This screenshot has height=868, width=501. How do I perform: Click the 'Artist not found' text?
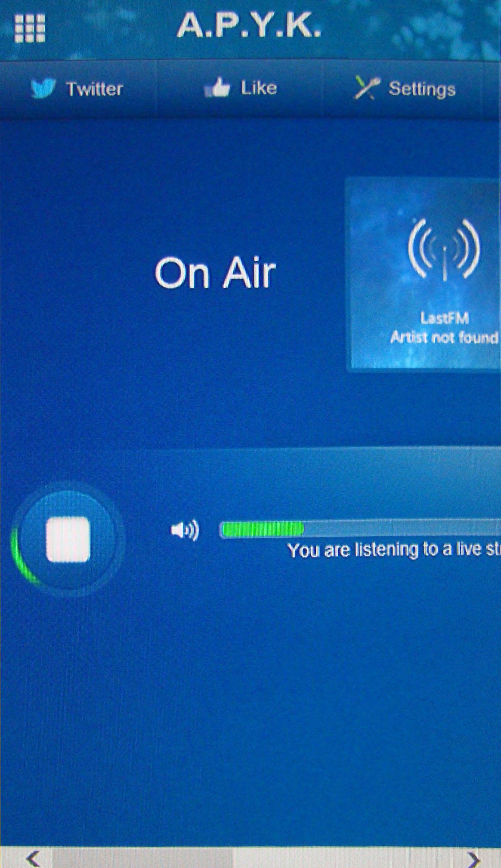(x=444, y=337)
